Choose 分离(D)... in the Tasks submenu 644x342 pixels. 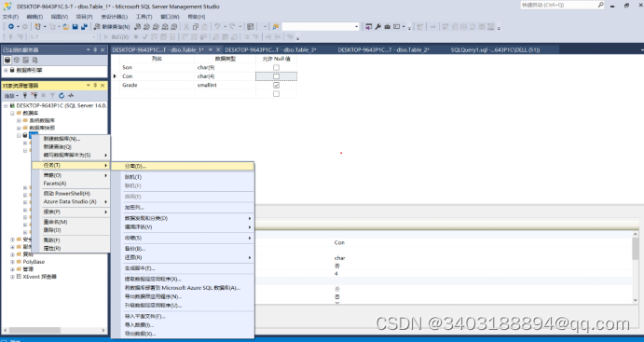pyautogui.click(x=183, y=166)
